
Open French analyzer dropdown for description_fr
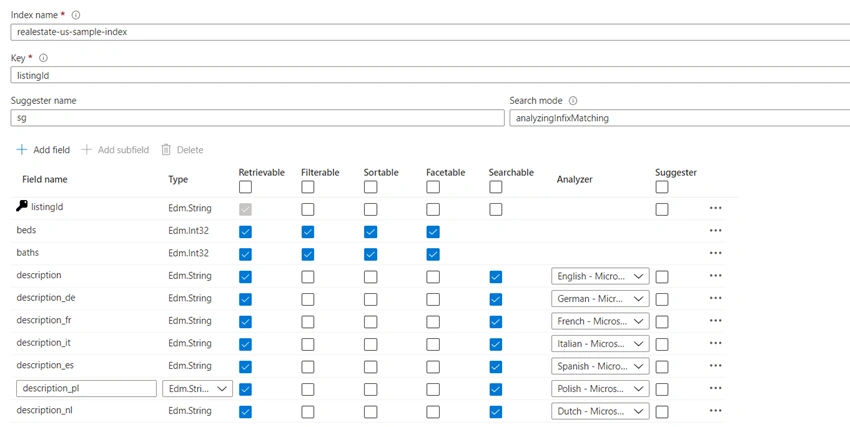click(600, 321)
